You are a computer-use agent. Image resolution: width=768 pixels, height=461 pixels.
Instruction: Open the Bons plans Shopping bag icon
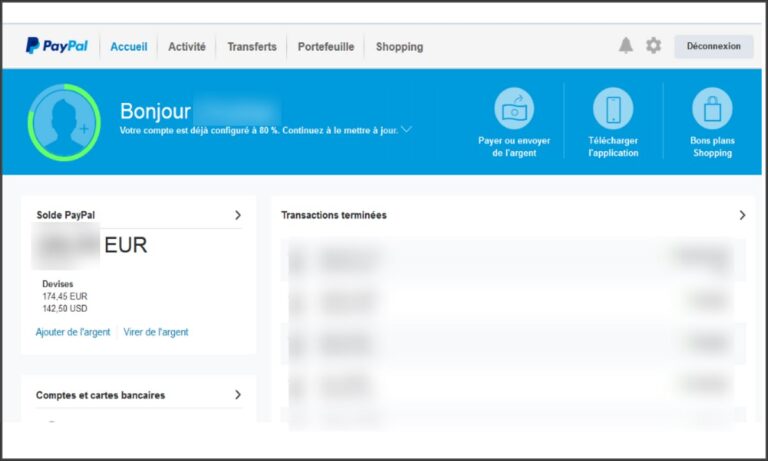tap(712, 108)
